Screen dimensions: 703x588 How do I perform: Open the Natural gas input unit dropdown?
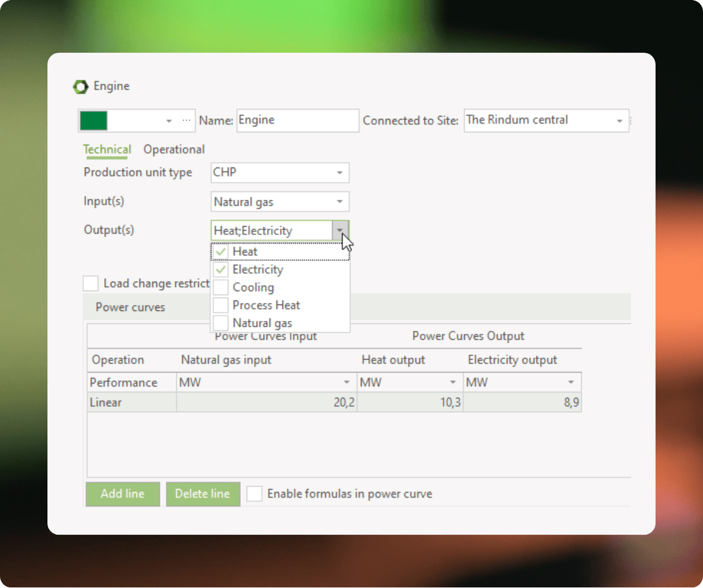click(347, 382)
